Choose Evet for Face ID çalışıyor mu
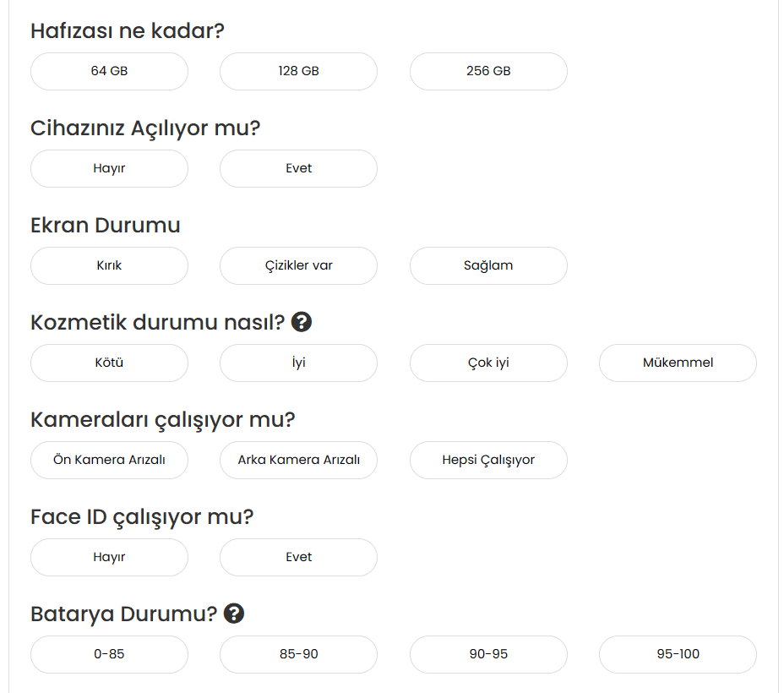 point(298,557)
